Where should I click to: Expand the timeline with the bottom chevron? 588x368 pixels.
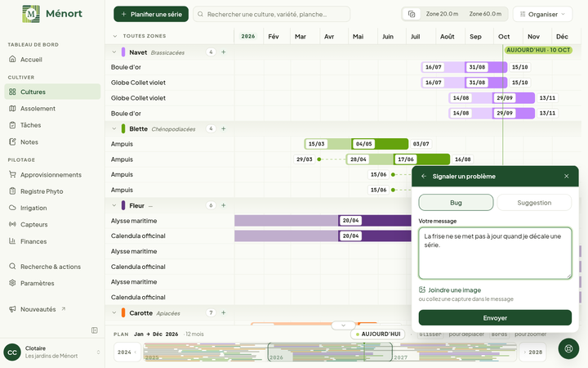coord(343,325)
